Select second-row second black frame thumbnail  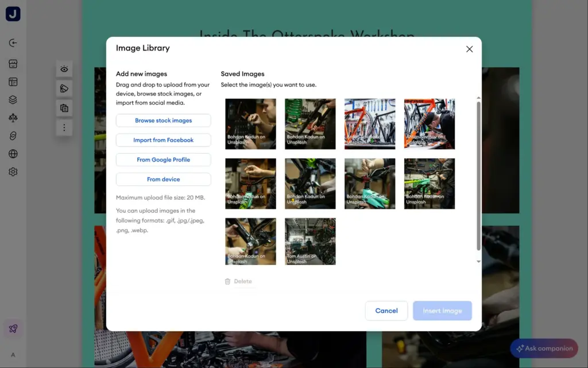(x=310, y=183)
